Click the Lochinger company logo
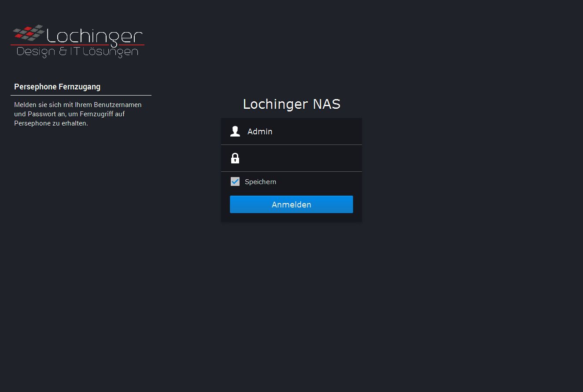This screenshot has width=583, height=392. [77, 41]
